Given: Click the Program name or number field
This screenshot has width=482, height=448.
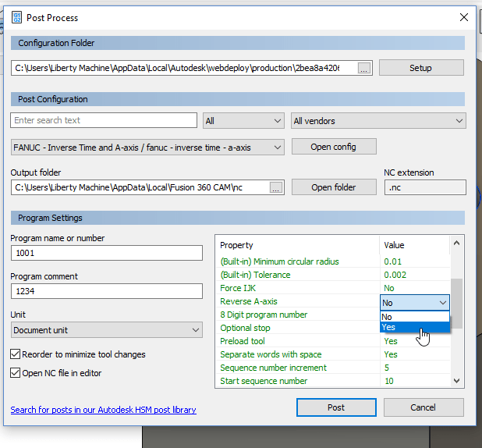Looking at the screenshot, I should click(x=107, y=253).
